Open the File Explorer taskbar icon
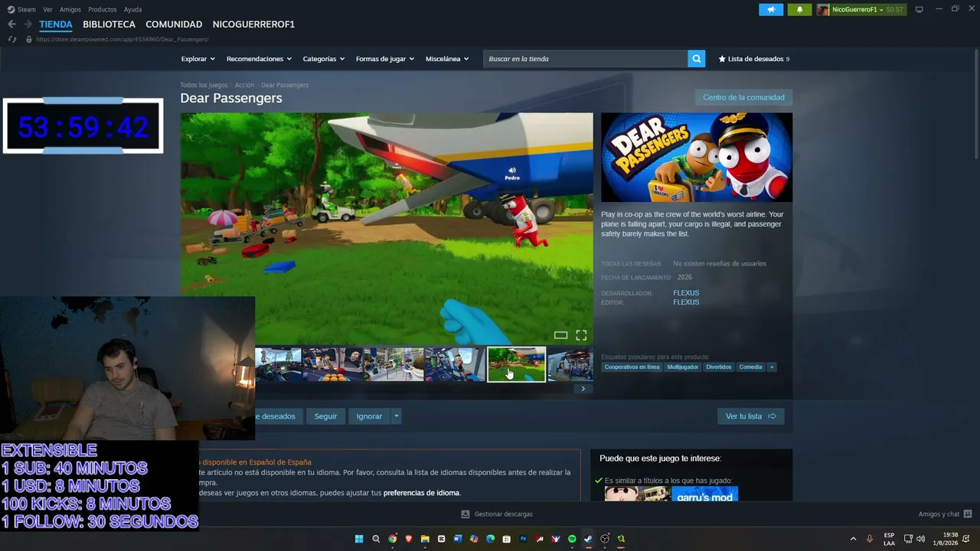This screenshot has width=980, height=551. click(425, 539)
